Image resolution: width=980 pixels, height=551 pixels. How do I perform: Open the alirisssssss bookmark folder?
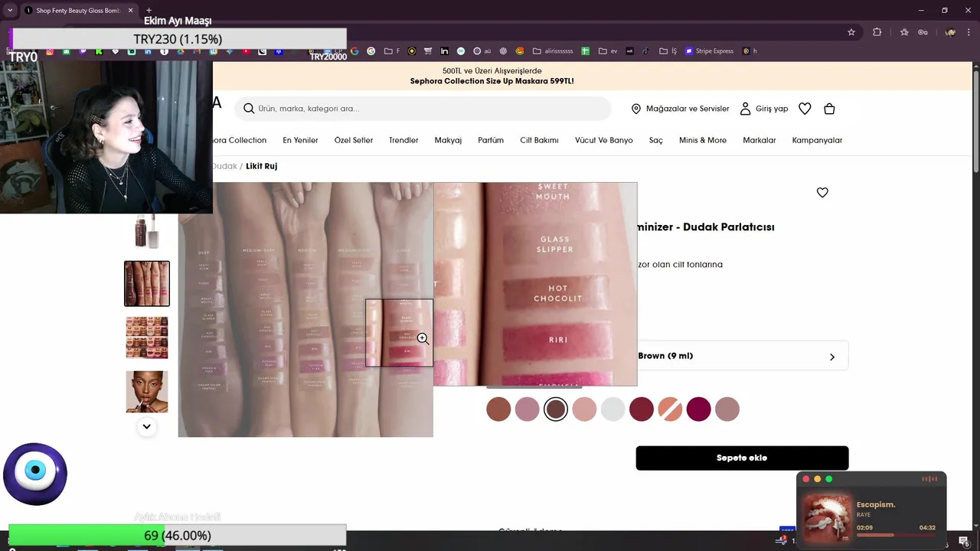(x=553, y=51)
